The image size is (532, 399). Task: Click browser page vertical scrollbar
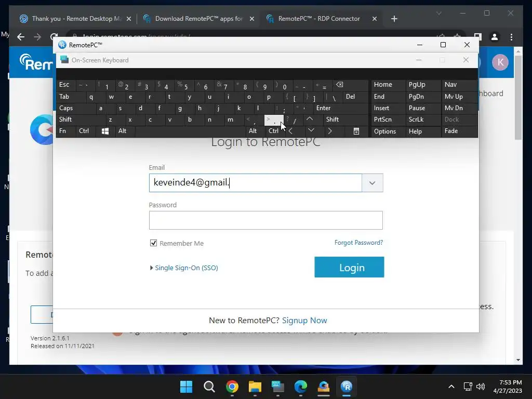click(518, 97)
